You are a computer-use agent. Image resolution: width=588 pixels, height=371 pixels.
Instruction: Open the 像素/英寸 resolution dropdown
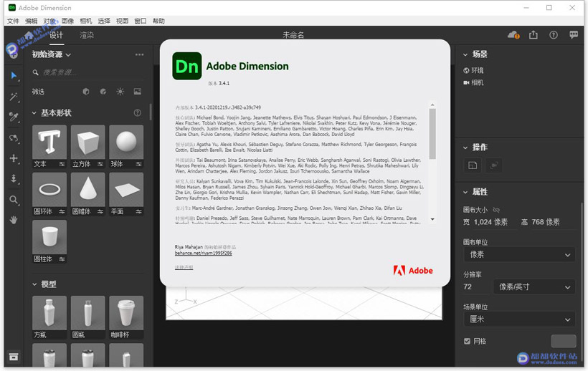pos(534,286)
